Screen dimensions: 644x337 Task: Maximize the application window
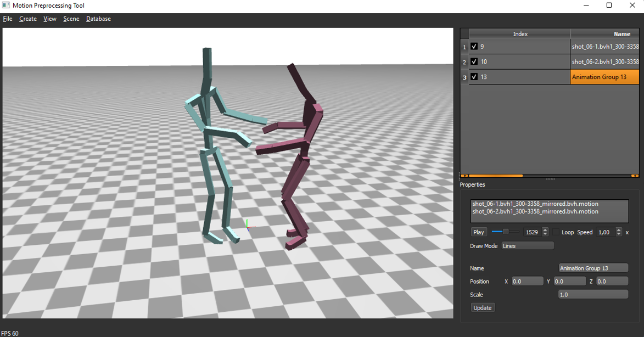609,5
